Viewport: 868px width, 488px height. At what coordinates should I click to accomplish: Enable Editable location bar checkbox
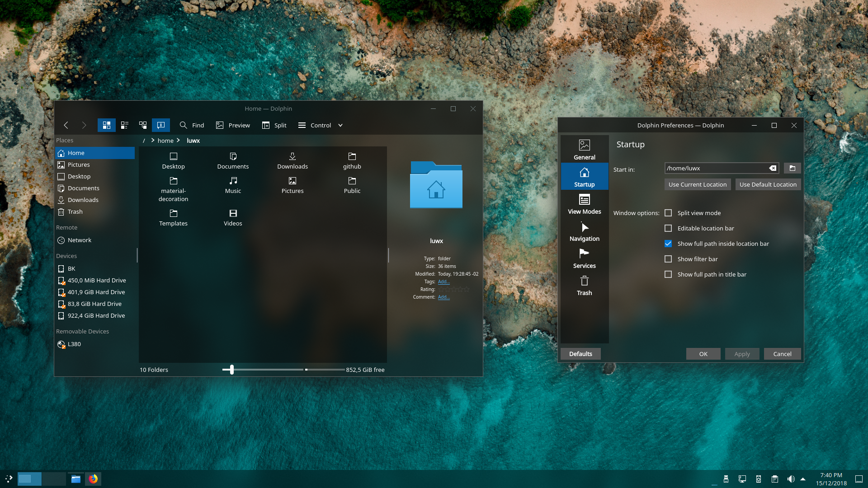coord(668,228)
